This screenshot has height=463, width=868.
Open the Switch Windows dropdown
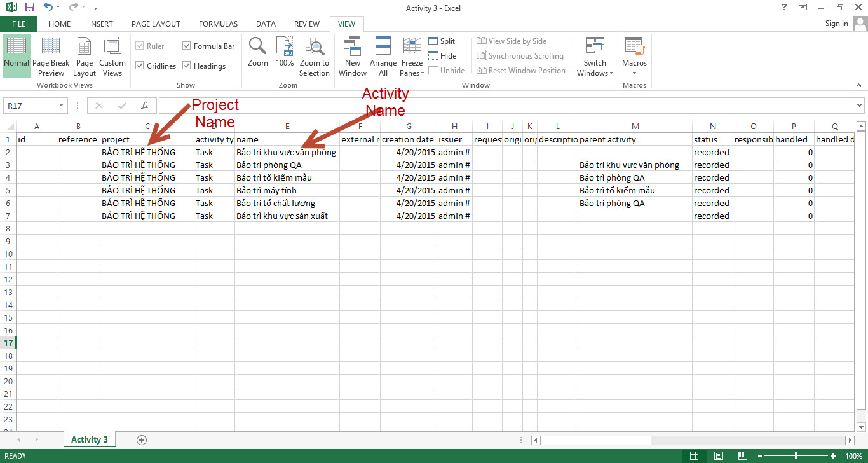click(595, 56)
